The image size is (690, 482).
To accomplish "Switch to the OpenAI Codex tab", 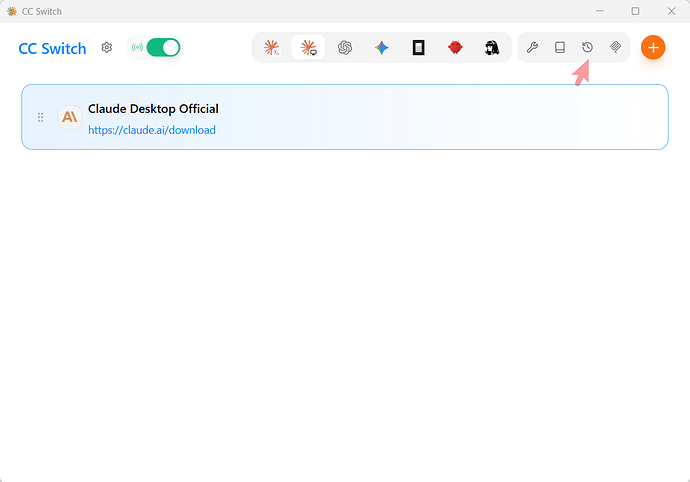I will 345,48.
